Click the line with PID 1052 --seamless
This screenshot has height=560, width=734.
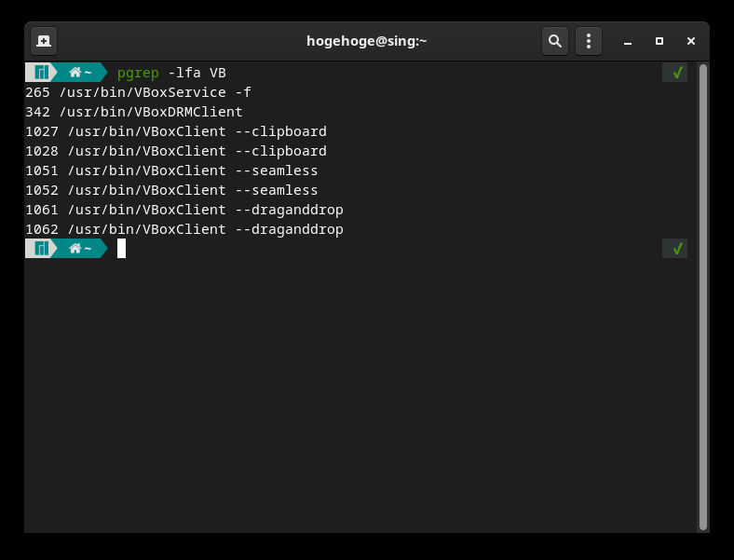[171, 190]
